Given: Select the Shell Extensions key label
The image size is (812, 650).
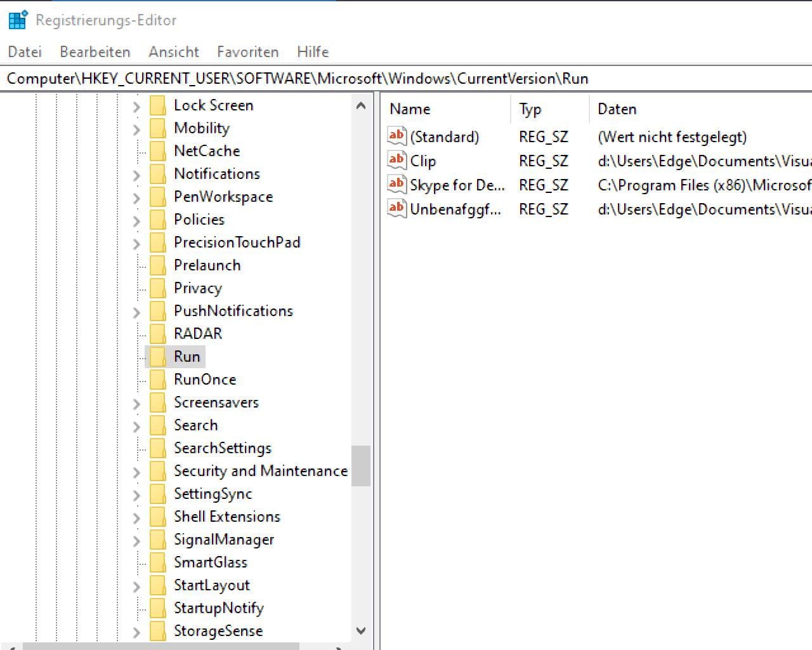Looking at the screenshot, I should (x=227, y=517).
